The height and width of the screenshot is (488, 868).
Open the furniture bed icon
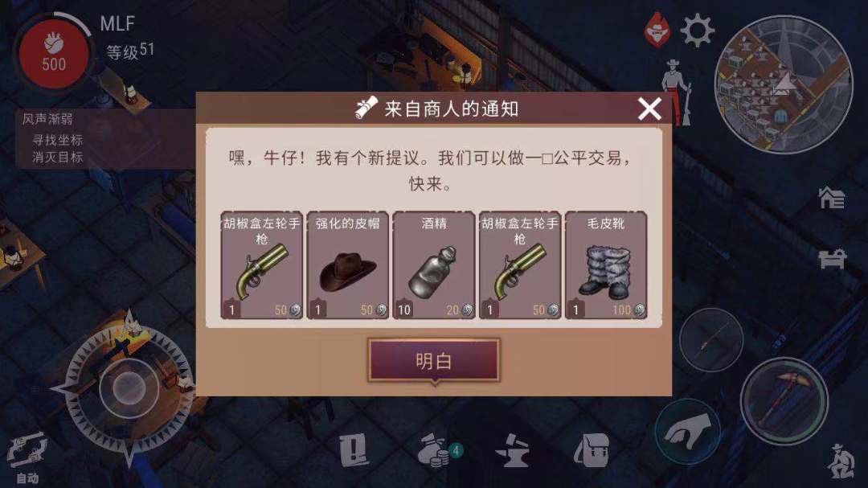(x=833, y=259)
